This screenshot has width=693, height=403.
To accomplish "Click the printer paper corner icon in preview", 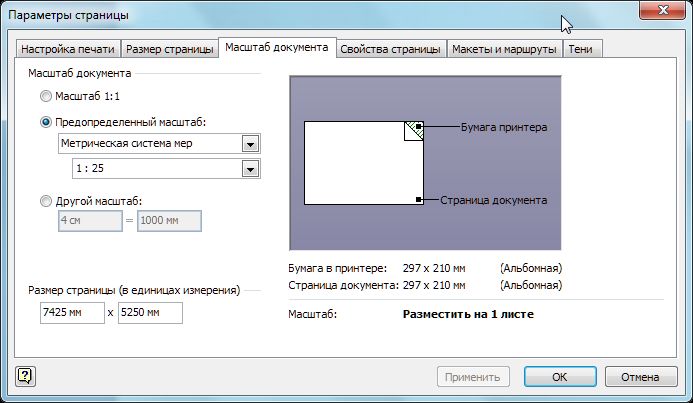I will [414, 130].
